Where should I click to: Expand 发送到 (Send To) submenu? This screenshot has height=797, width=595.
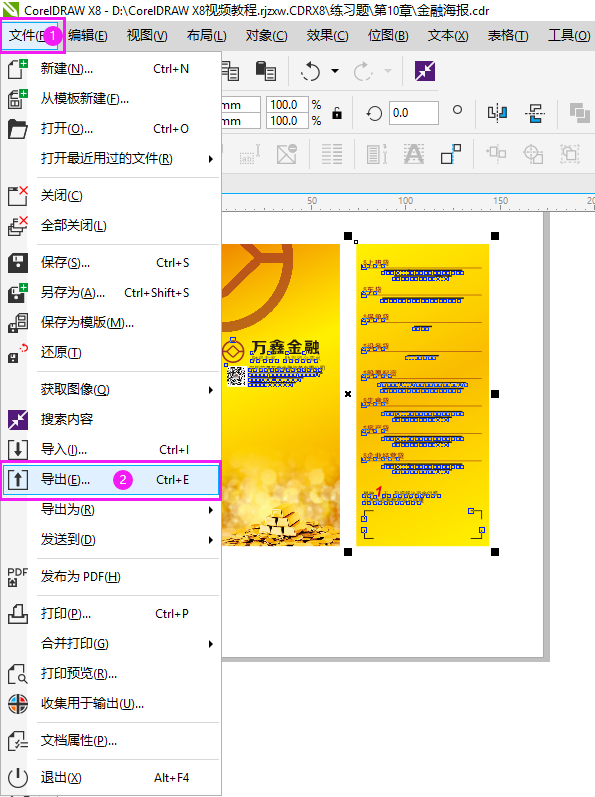click(111, 540)
